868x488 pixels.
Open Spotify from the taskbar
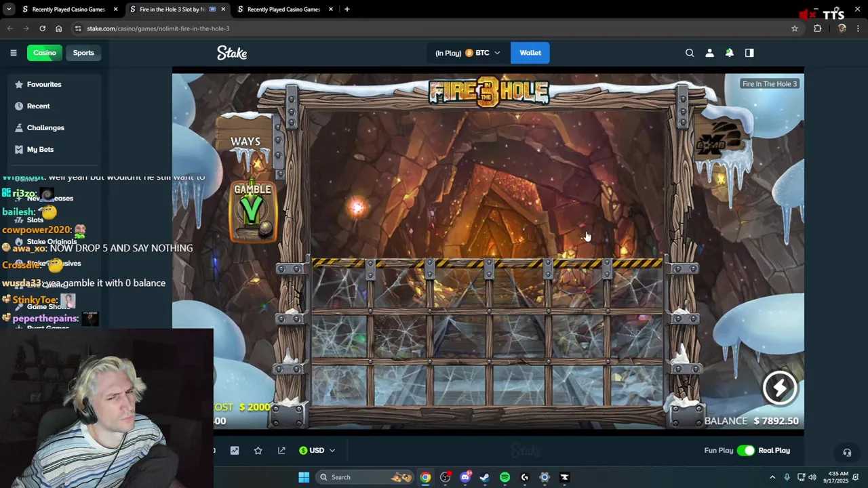505,477
